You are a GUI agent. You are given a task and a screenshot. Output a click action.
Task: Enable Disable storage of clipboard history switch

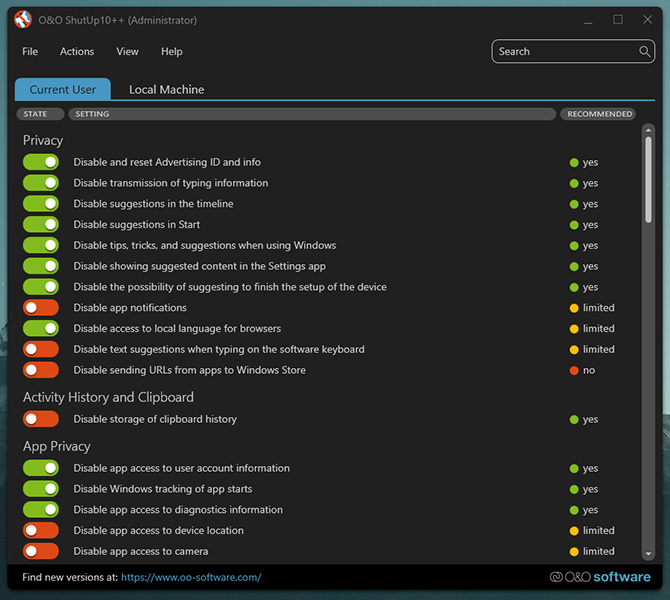41,419
